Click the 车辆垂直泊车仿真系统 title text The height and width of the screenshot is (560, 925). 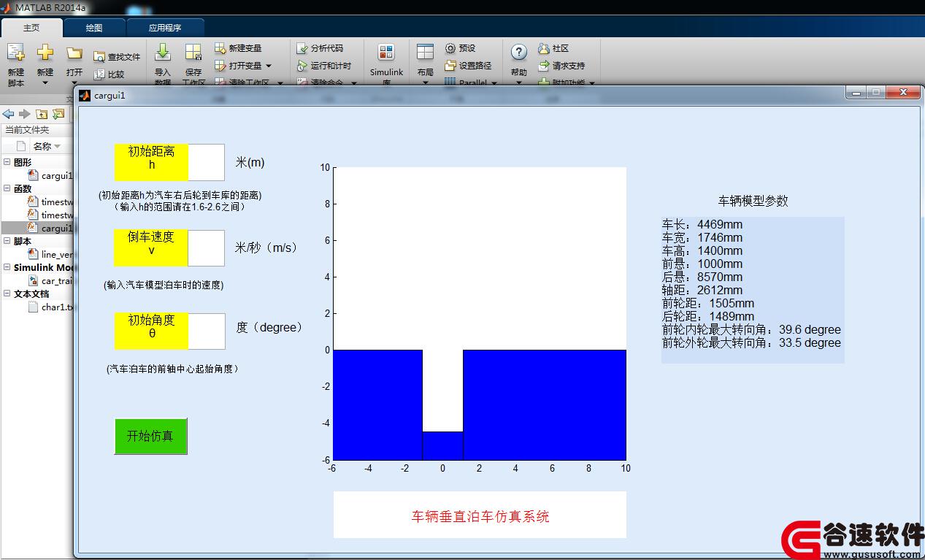point(480,517)
